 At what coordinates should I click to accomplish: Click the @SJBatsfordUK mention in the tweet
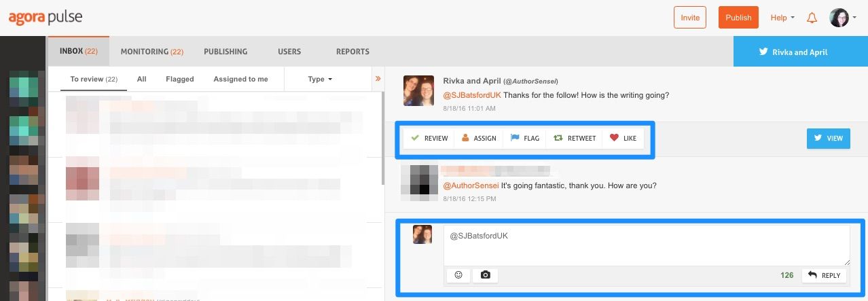(472, 95)
